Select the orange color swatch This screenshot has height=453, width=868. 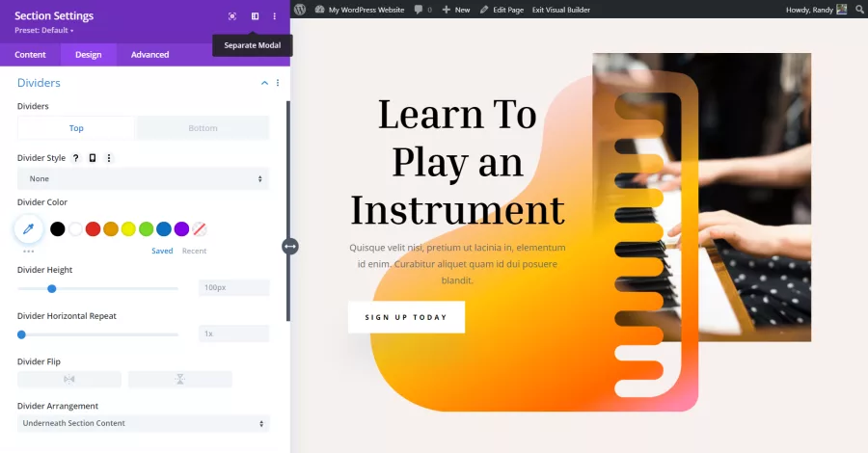pyautogui.click(x=111, y=228)
